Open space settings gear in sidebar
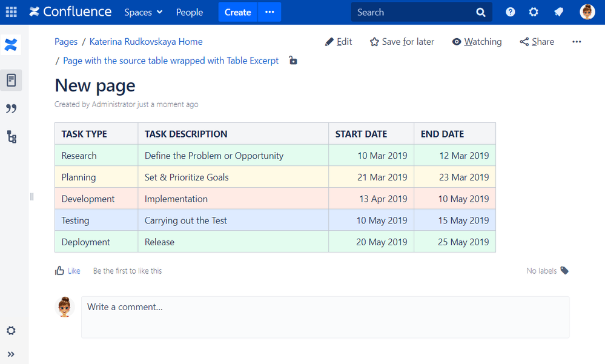The width and height of the screenshot is (605, 364). click(x=11, y=331)
